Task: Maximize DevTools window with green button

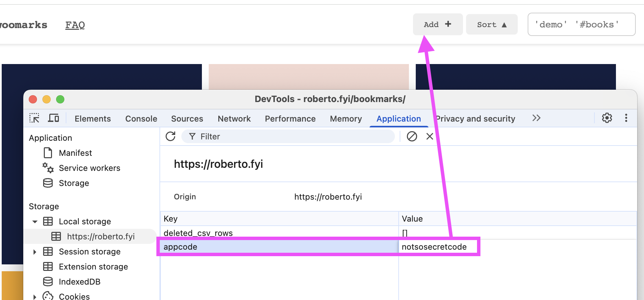Action: click(x=60, y=99)
